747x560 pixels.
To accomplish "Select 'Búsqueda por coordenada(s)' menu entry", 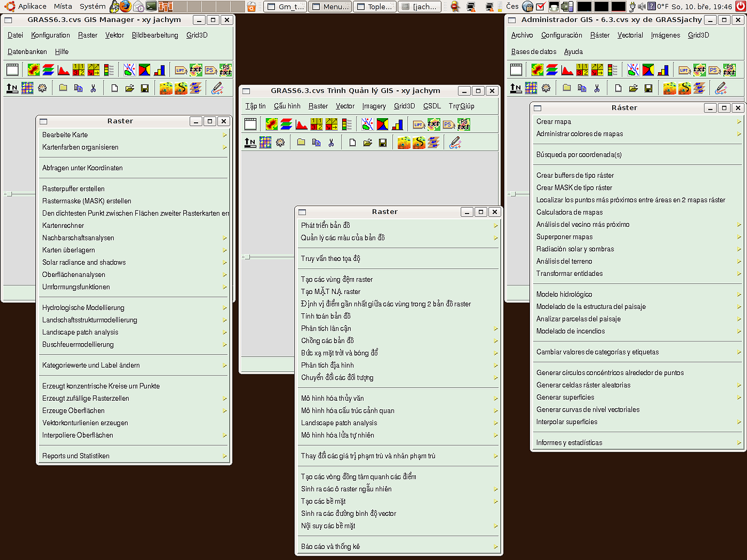I will [x=638, y=155].
